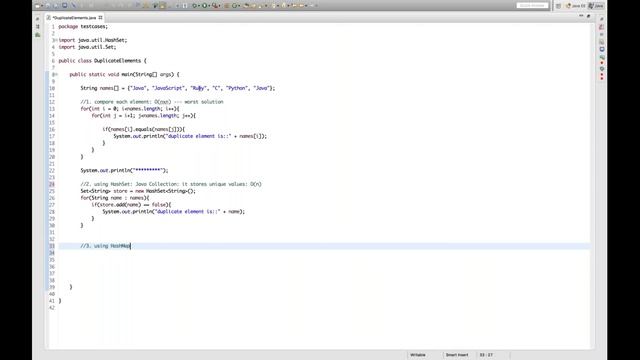Screen dimensions: 640x360
Task: Place cursor on 'package testcases;' line
Action: (83, 27)
